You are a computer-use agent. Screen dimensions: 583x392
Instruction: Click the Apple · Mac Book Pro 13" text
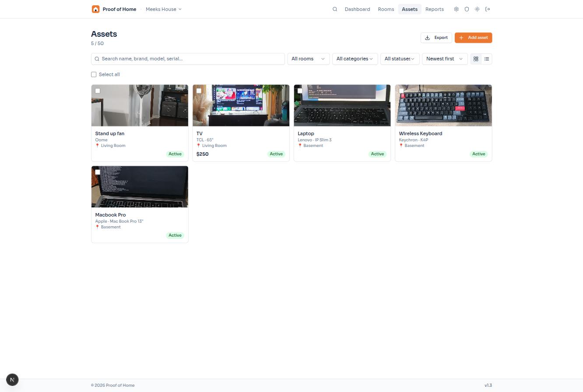[119, 221]
